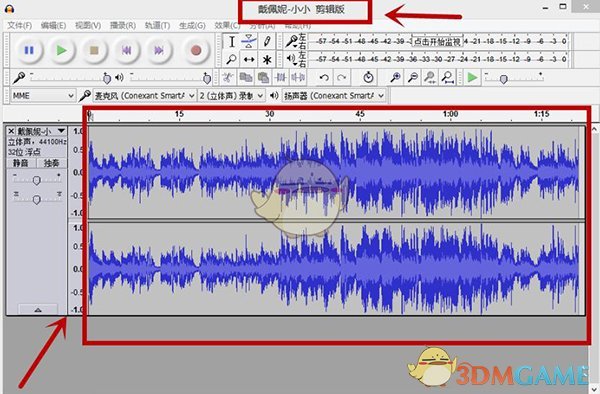Click Fit Selection zoom icon
600x394 pixels.
click(x=430, y=78)
